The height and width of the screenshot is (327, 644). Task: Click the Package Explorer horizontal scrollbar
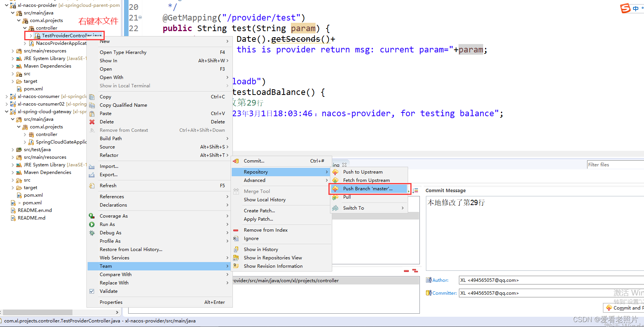37,312
